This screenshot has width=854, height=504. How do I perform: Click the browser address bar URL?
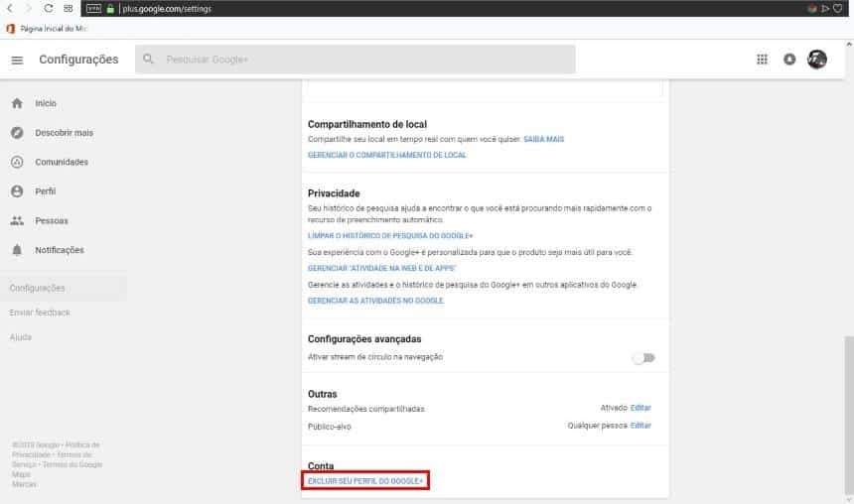(167, 9)
